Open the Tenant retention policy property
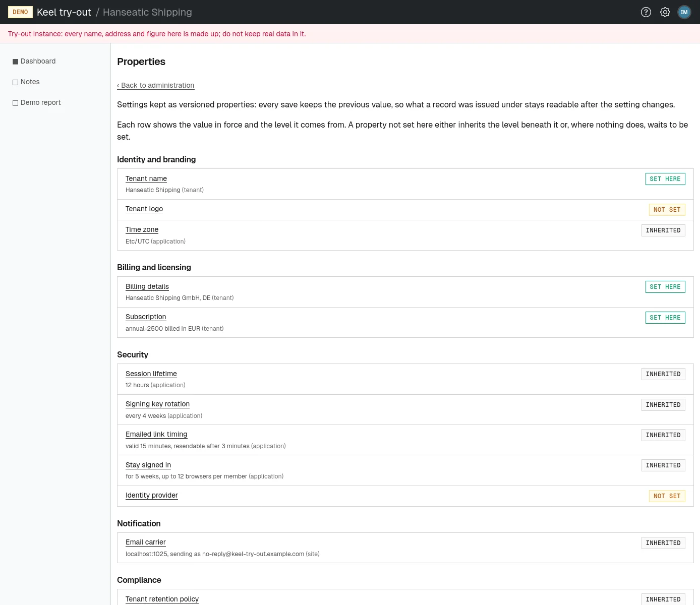This screenshot has width=700, height=605. point(162,599)
